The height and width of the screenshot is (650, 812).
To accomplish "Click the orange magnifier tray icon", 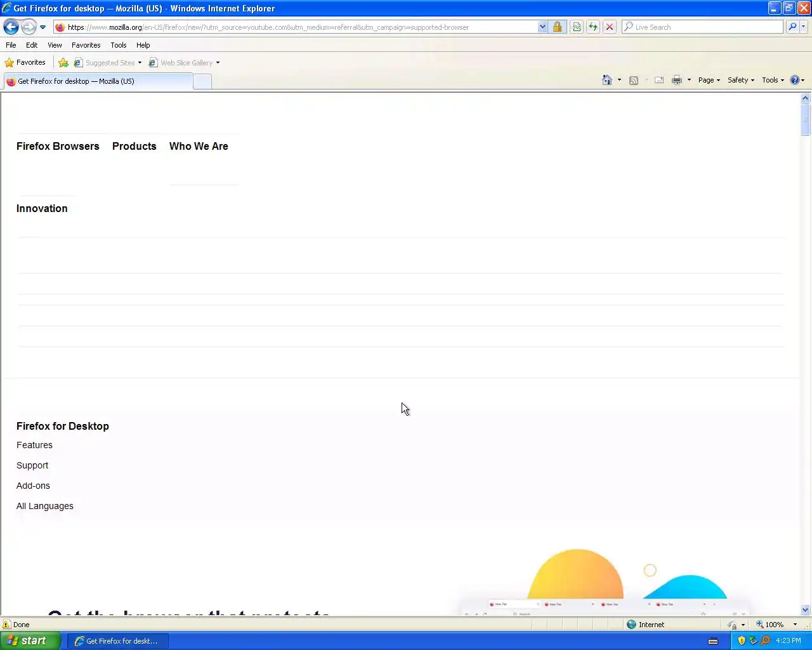I will pos(765,640).
